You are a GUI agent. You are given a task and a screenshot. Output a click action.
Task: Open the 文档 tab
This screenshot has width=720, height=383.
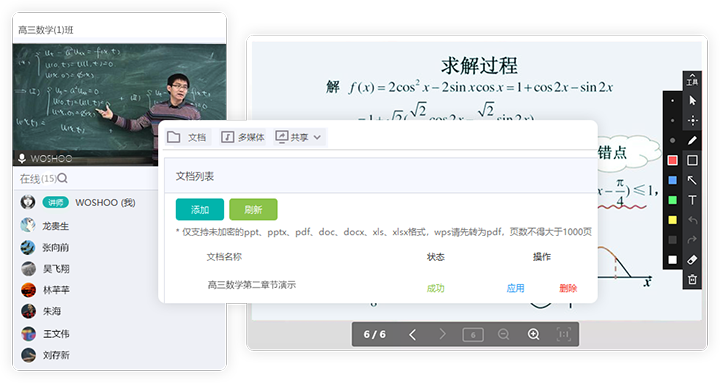(x=188, y=137)
